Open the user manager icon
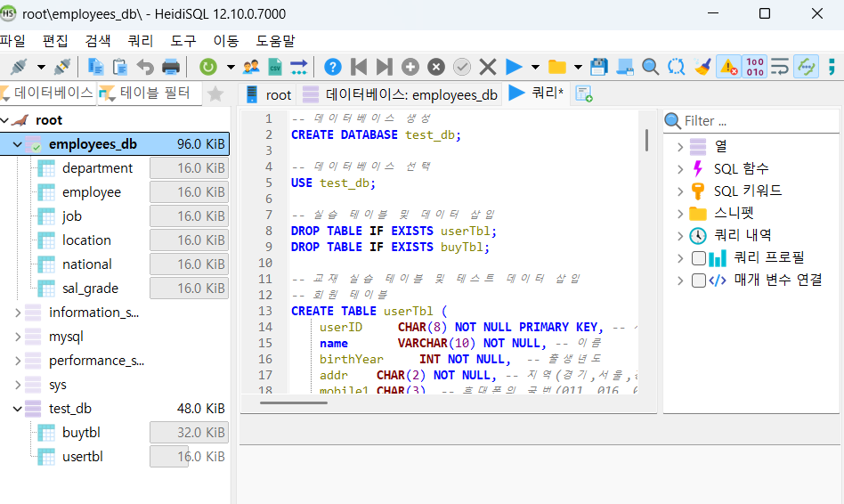The image size is (844, 504). click(251, 67)
